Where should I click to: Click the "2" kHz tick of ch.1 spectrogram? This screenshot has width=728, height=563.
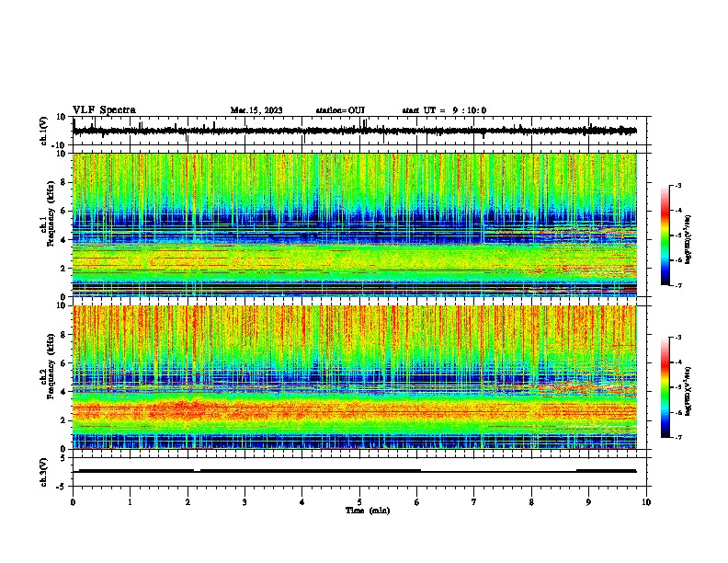63,269
